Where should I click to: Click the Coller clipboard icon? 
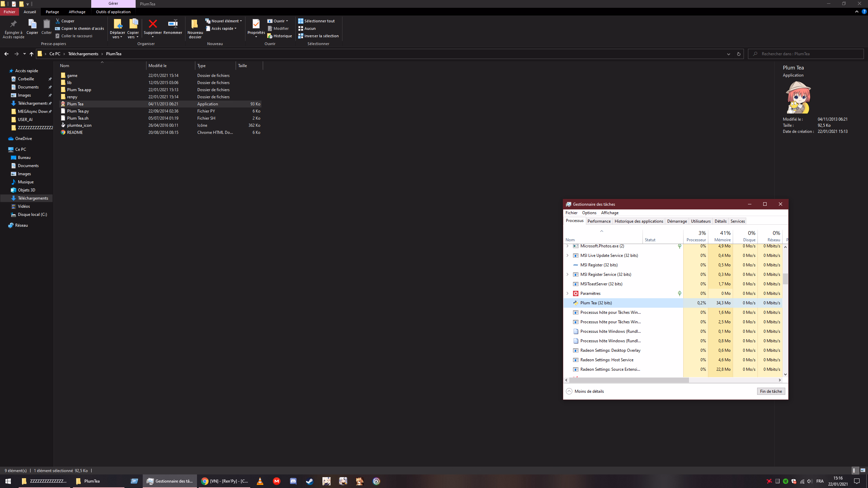[46, 24]
